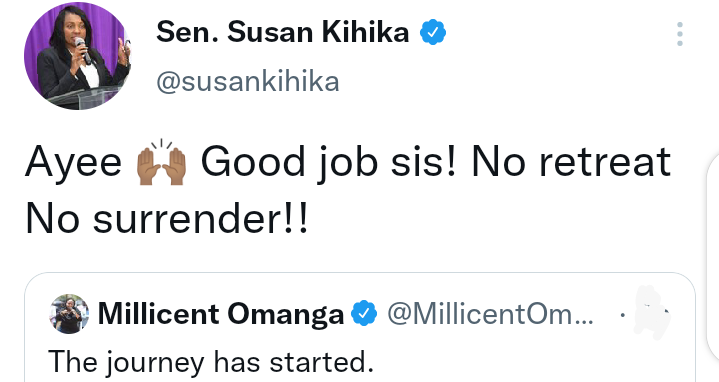Visit the Sen. Susan Kihika display name
Image resolution: width=719 pixels, height=382 pixels.
[x=282, y=32]
